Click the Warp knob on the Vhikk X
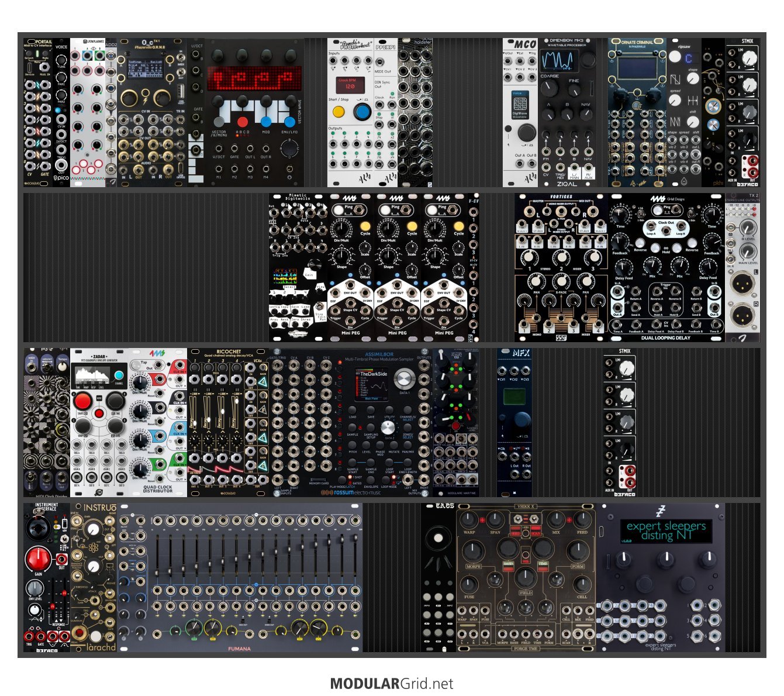 coord(469,521)
